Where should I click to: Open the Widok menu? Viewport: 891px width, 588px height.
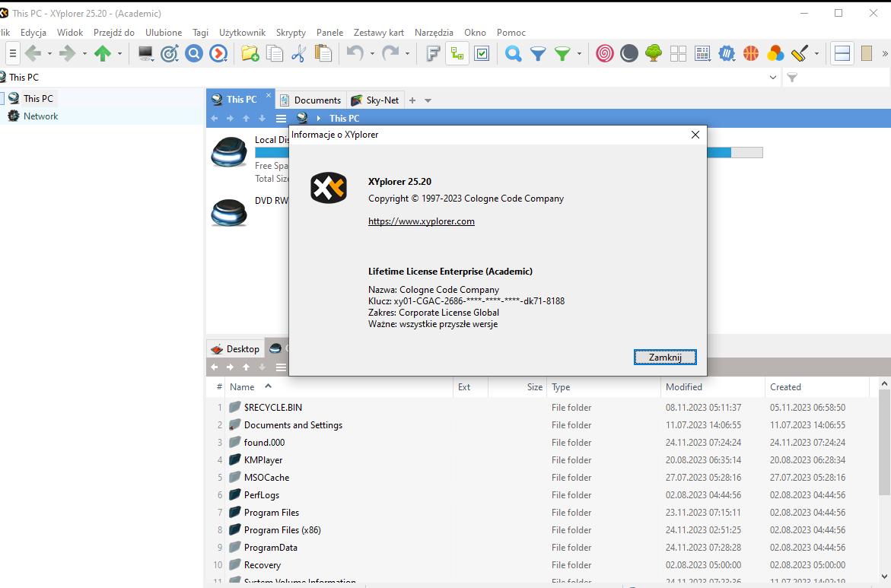click(x=70, y=33)
